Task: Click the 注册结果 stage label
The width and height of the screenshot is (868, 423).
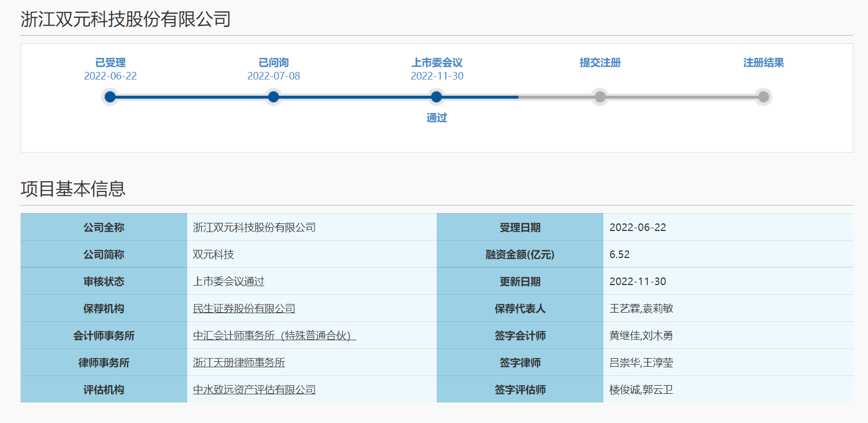Action: (x=763, y=63)
